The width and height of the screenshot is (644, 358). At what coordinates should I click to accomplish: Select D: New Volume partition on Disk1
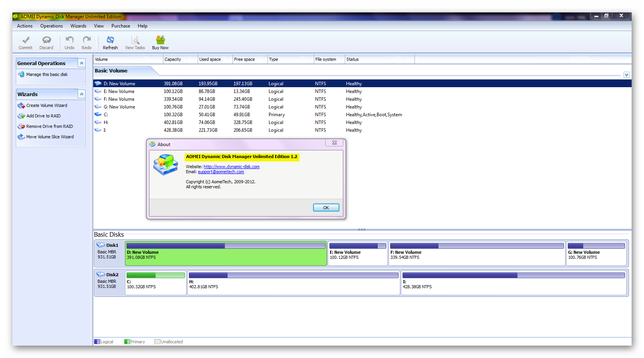[x=226, y=254]
